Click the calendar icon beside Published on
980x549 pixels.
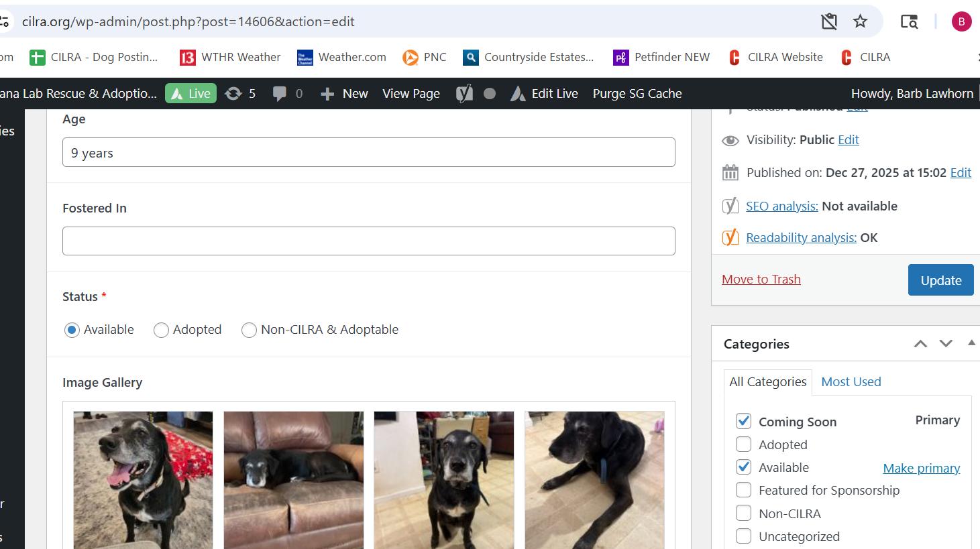730,172
